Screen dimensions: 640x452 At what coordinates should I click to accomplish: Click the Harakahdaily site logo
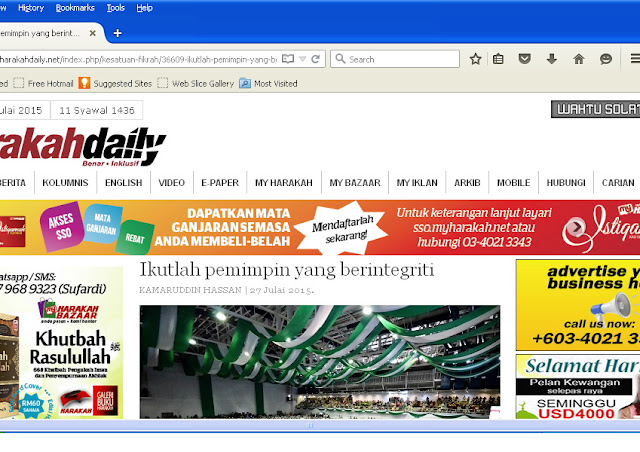82,146
